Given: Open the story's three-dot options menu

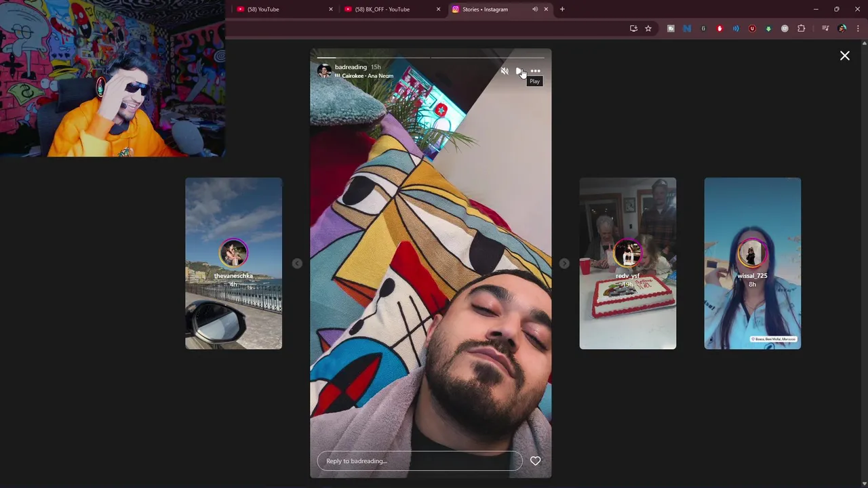Looking at the screenshot, I should tap(535, 71).
